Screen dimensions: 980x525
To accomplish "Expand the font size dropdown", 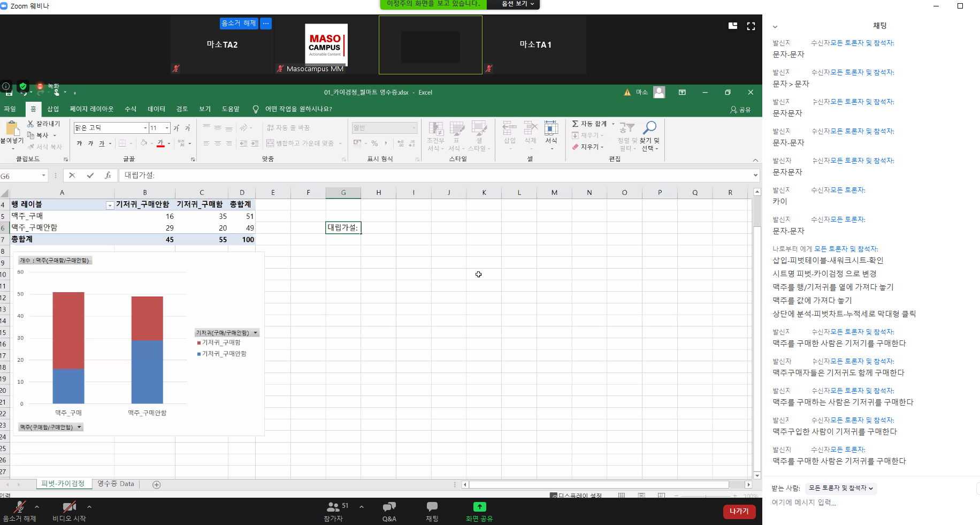I will pyautogui.click(x=167, y=128).
